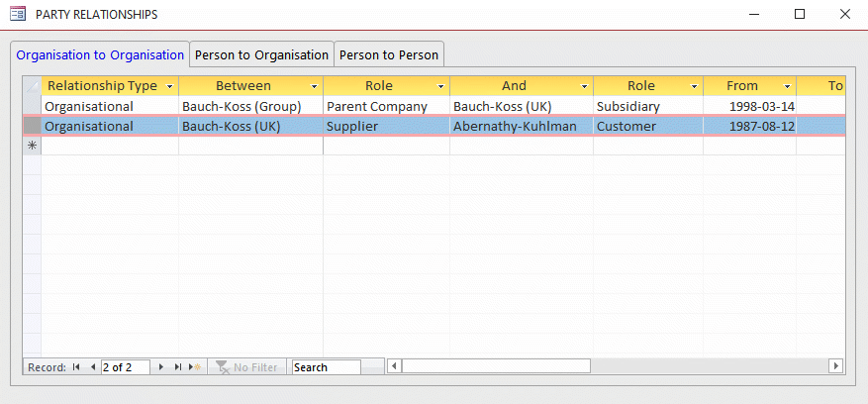Close the Party Relationships window
The height and width of the screenshot is (404, 868).
tap(845, 15)
